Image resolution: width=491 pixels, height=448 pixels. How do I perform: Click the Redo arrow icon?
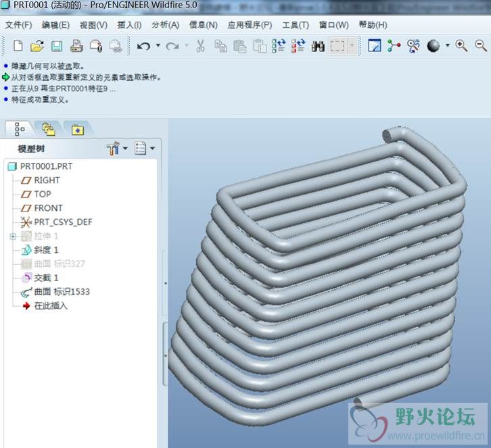tap(172, 47)
